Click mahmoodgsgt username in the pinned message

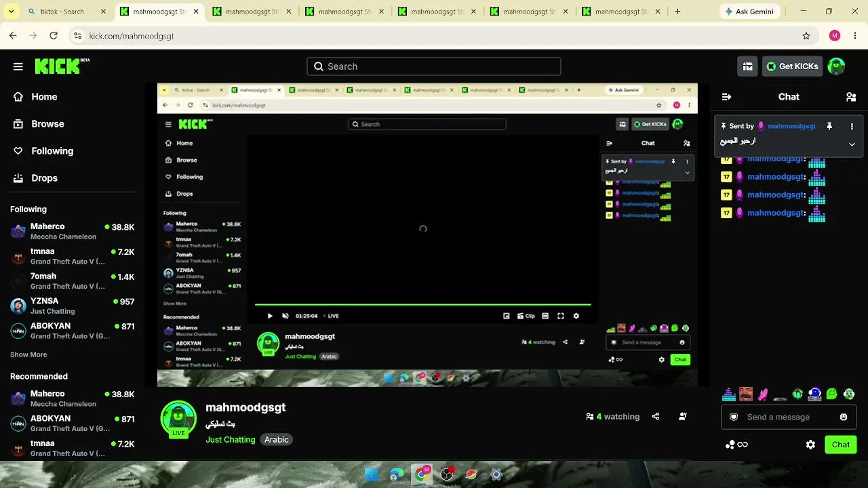pyautogui.click(x=791, y=126)
